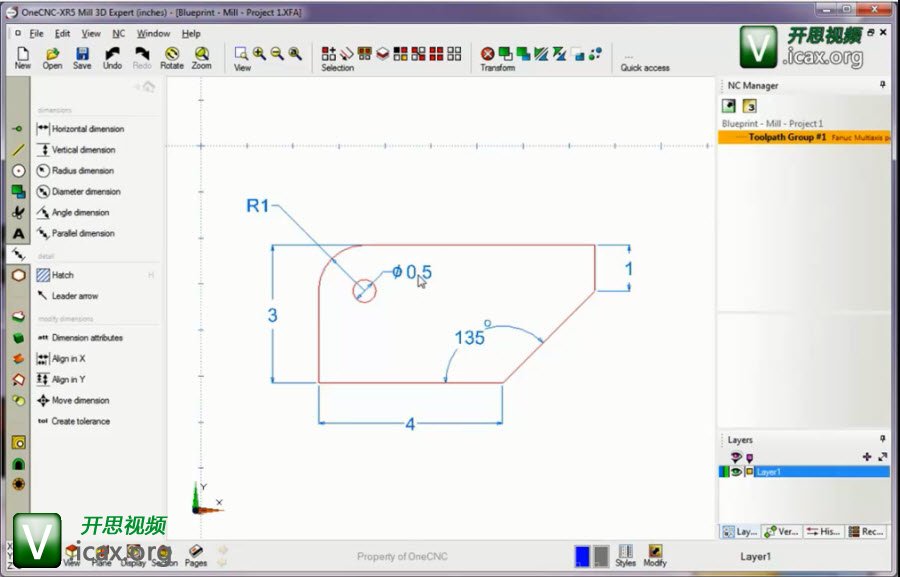Pin the NC Manager panel
The image size is (900, 577).
tap(883, 85)
